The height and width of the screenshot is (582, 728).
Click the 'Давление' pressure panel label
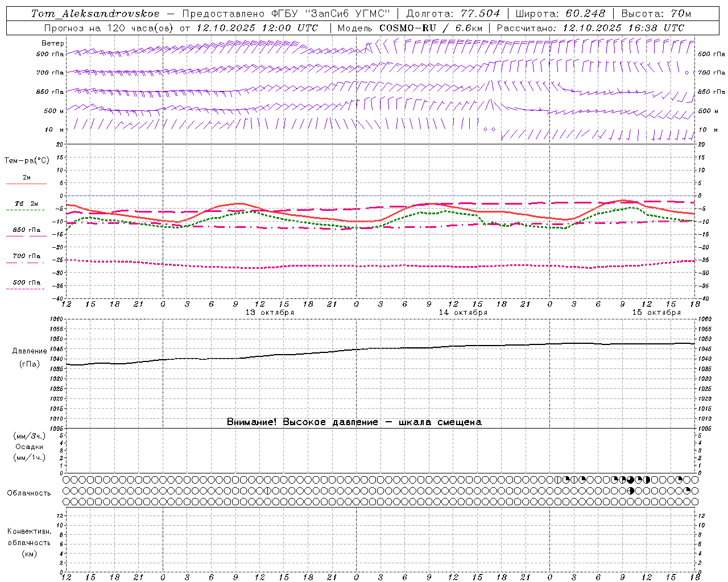30,351
